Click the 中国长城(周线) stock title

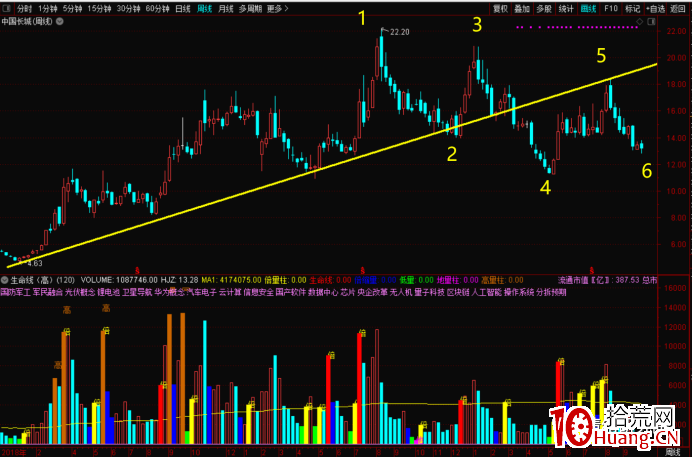pyautogui.click(x=27, y=21)
